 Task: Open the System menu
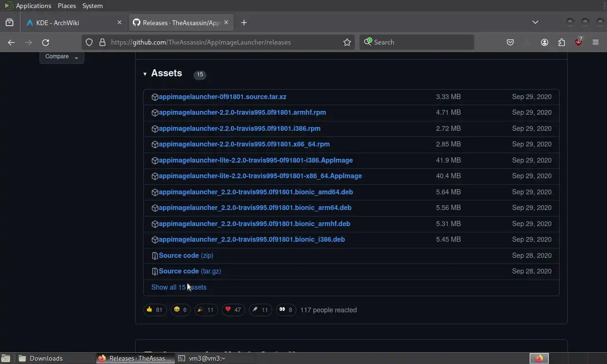pyautogui.click(x=92, y=6)
